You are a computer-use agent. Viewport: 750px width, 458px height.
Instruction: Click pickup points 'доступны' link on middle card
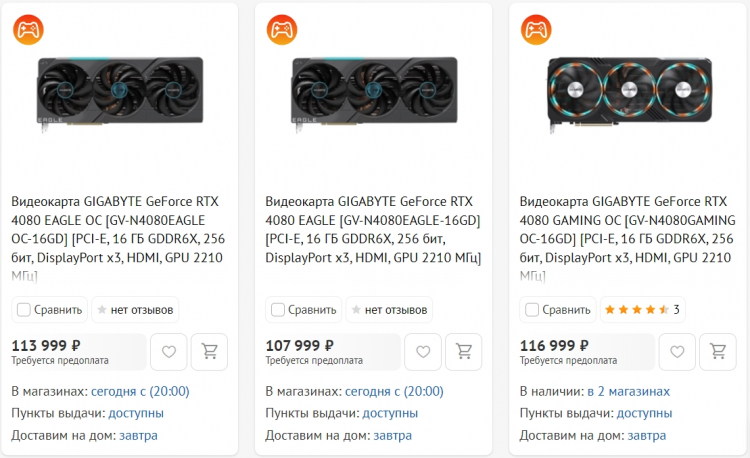[x=390, y=413]
